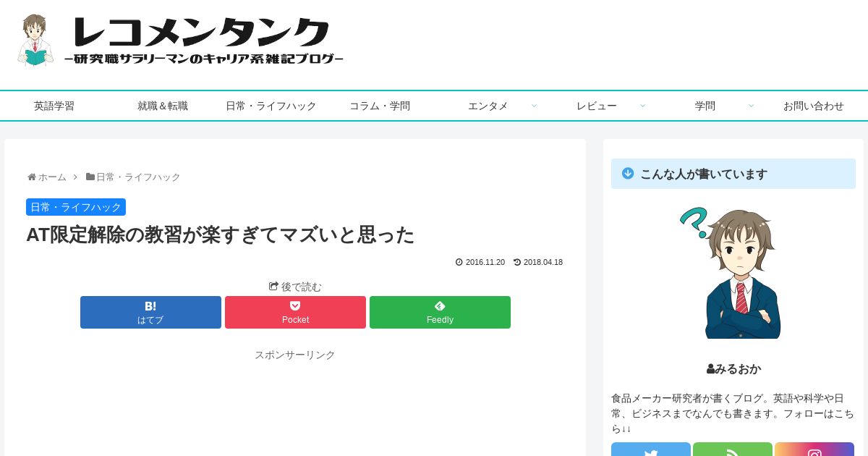This screenshot has height=456, width=868.
Task: Open the お問い合わせ menu item
Action: point(814,106)
